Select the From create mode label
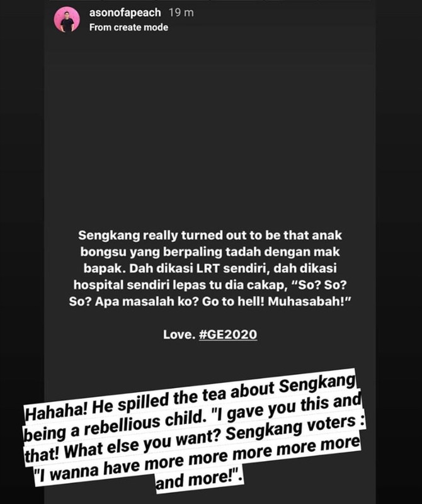This screenshot has height=504, width=422. point(128,27)
